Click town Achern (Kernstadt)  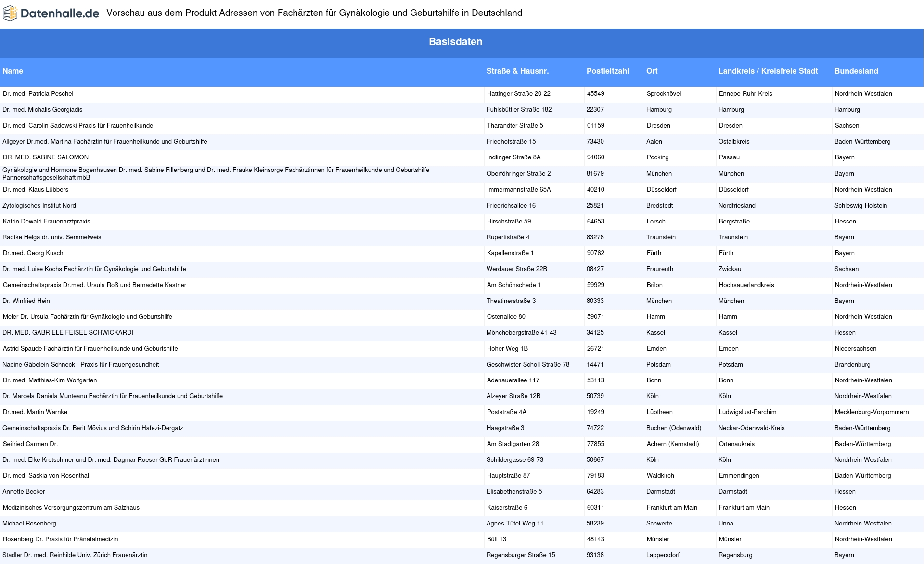tap(673, 444)
